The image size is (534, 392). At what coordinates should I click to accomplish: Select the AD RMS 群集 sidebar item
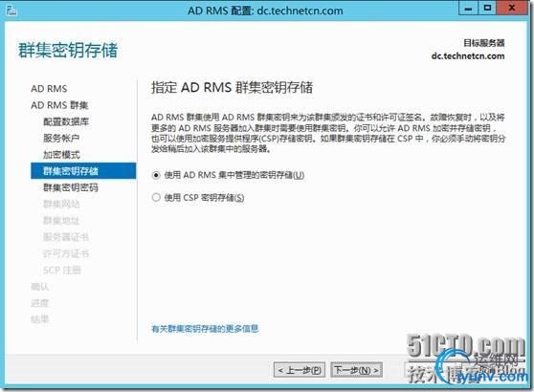coord(59,105)
